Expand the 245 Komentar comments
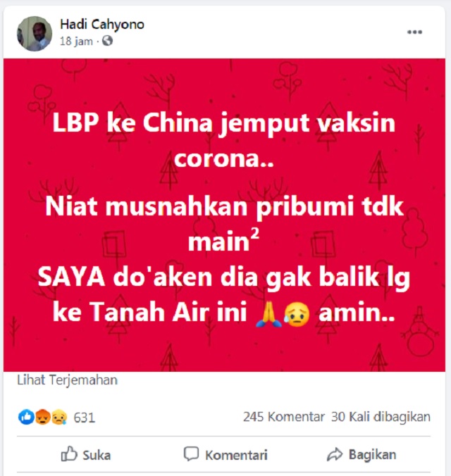This screenshot has width=451, height=476. [x=284, y=417]
